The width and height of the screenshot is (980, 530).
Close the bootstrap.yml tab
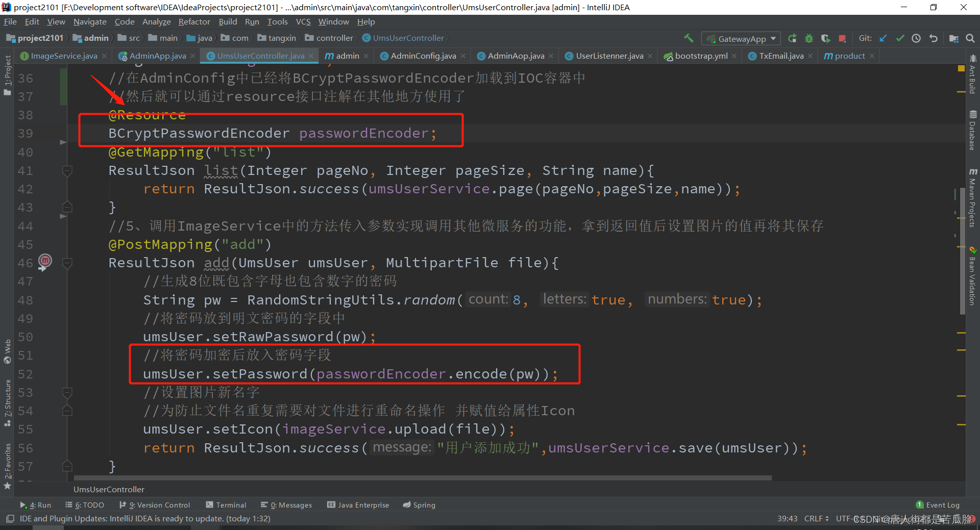point(734,56)
